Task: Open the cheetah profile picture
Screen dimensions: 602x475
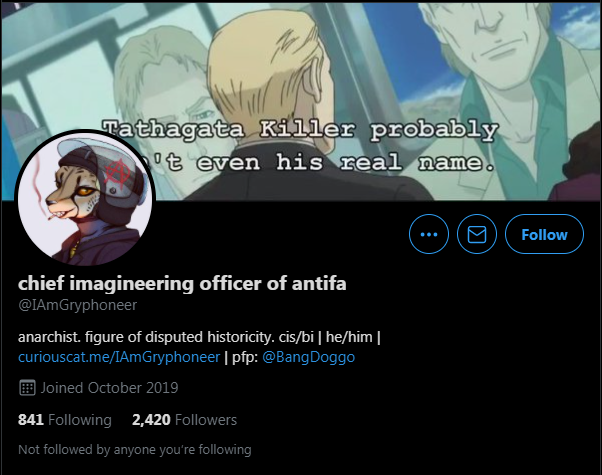Action: coord(85,198)
